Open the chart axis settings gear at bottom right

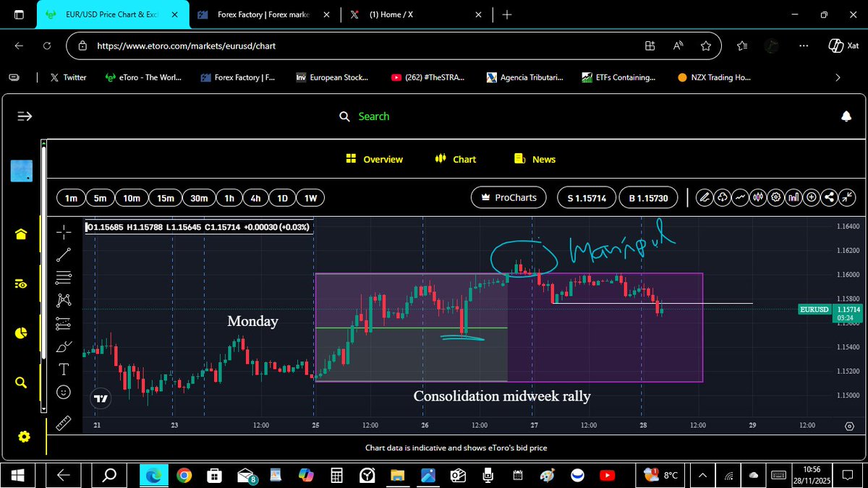point(848,426)
